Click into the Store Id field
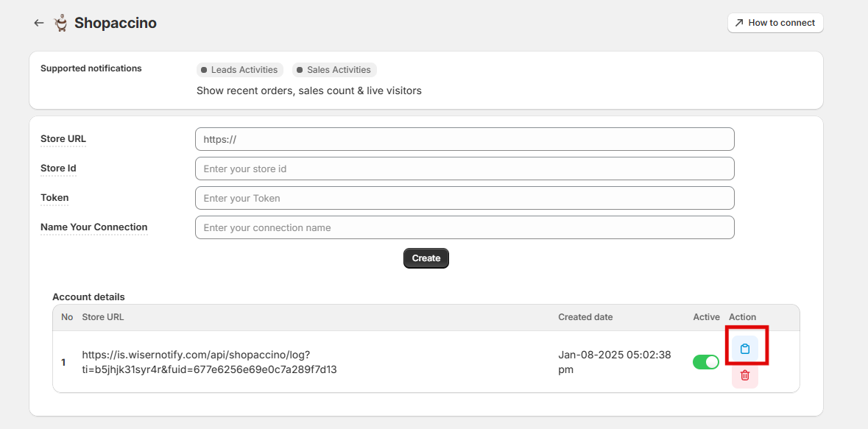Screen dimensions: 868x429 pyautogui.click(x=465, y=169)
